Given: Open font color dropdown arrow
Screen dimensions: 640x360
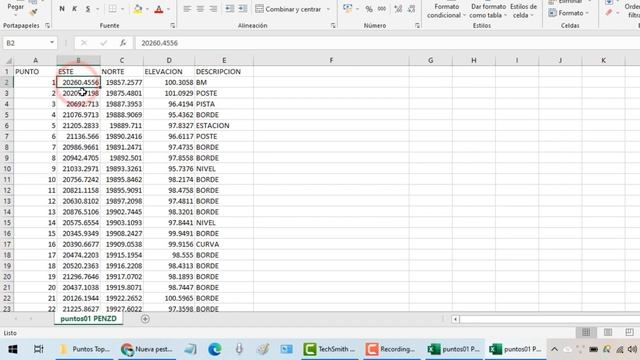Looking at the screenshot, I should tap(168, 9).
